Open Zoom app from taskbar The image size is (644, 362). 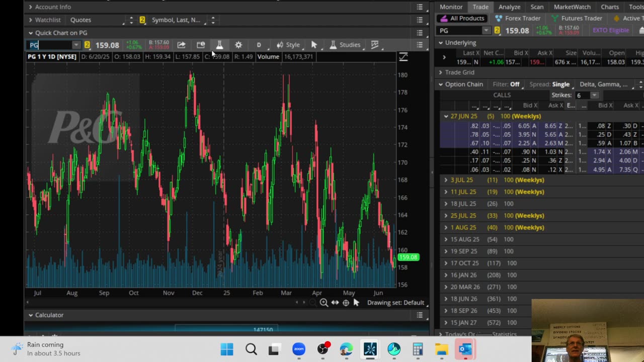click(x=299, y=349)
